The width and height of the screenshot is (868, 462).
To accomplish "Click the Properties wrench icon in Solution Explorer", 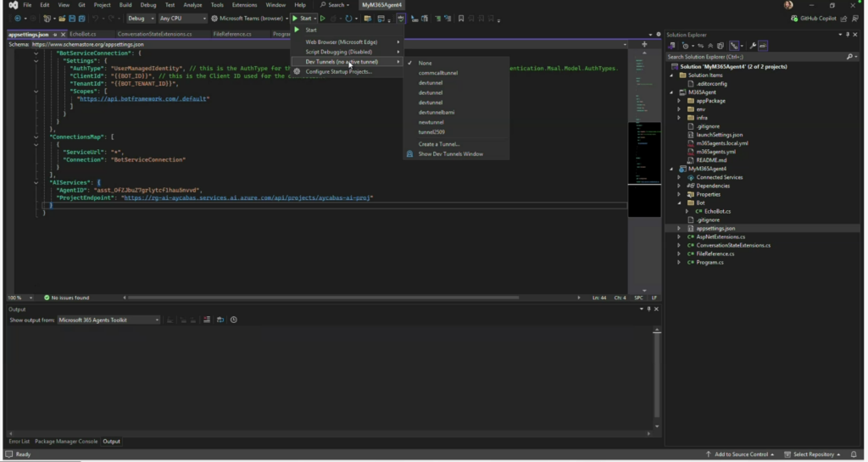I will click(753, 46).
